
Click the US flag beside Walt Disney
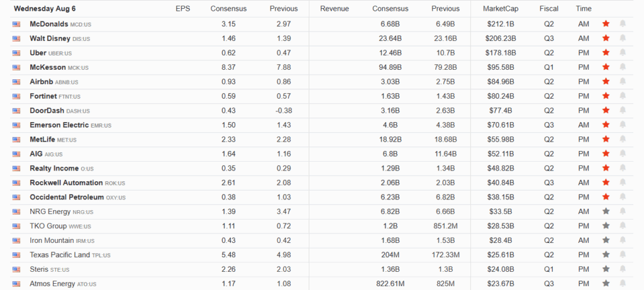[16, 38]
